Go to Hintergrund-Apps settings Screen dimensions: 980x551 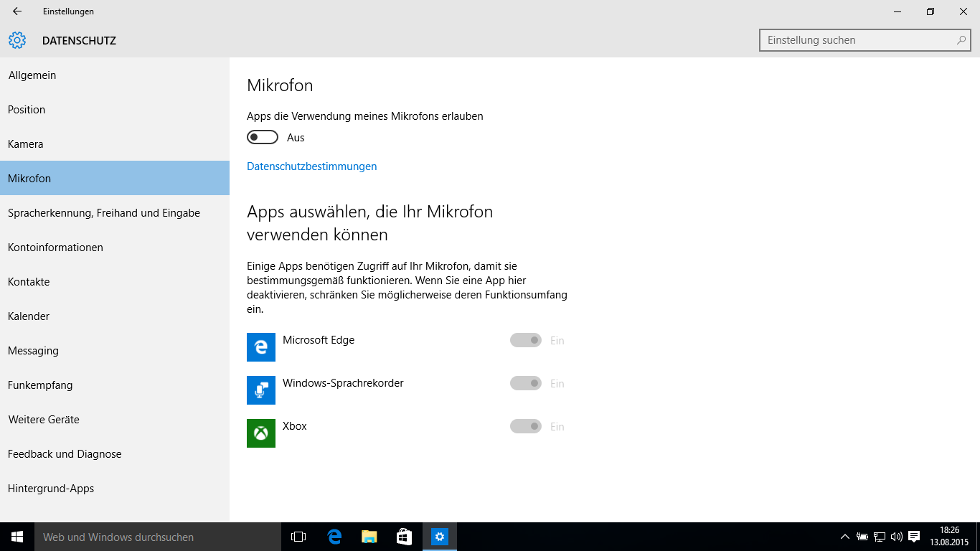pos(51,489)
